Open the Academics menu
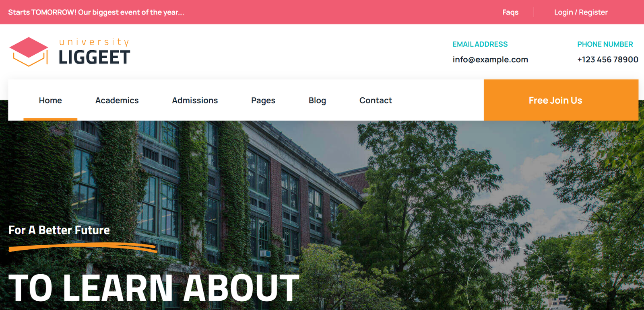The image size is (644, 310). (x=117, y=100)
